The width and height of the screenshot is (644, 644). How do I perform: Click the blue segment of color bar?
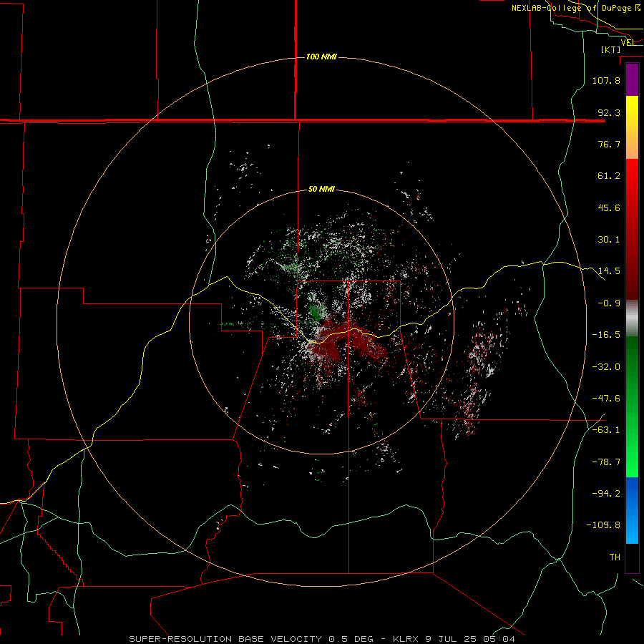[x=632, y=510]
